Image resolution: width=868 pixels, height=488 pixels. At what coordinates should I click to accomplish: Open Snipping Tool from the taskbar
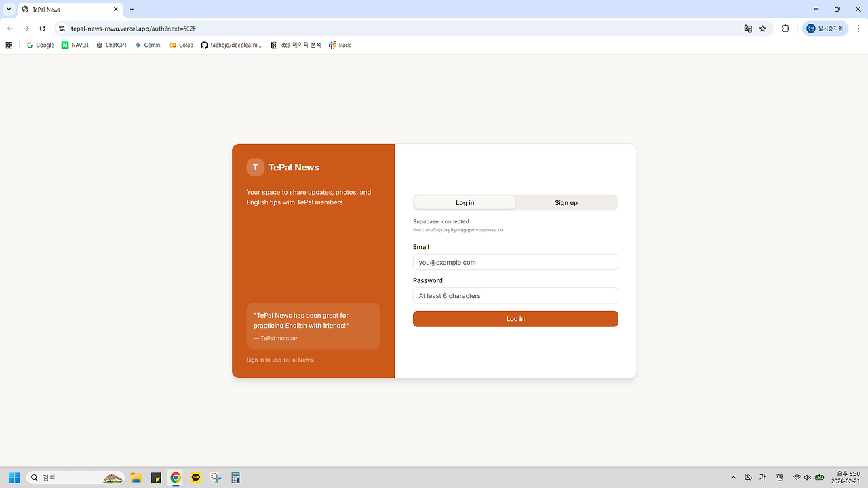point(216,478)
